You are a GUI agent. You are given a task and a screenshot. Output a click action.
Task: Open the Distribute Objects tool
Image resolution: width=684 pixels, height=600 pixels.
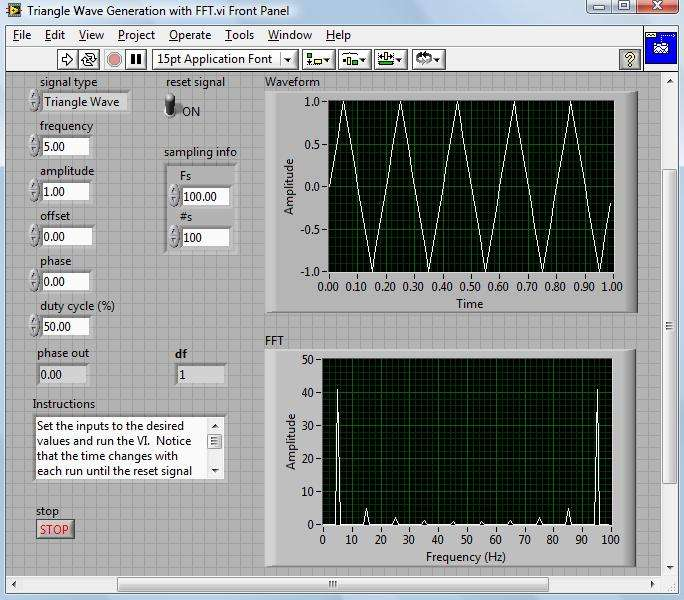click(x=355, y=59)
